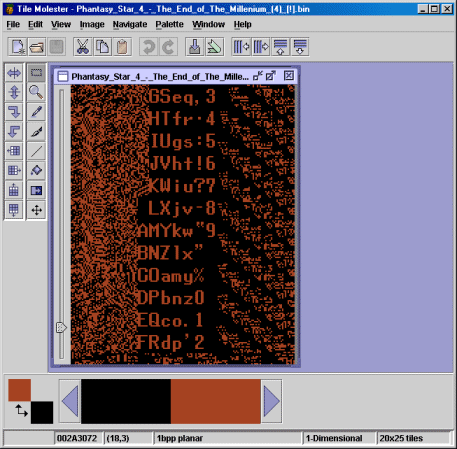Click the black background color box
This screenshot has width=457, height=449.
(x=42, y=413)
